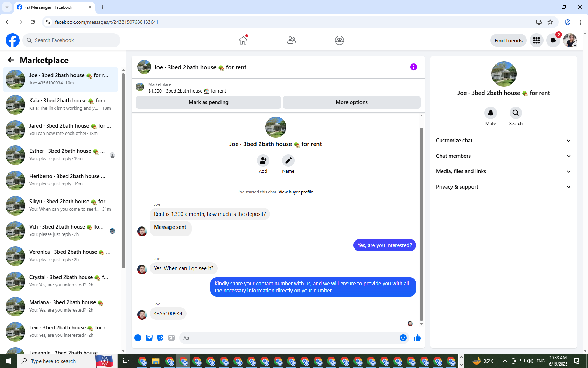Expand Media, files and links section

click(x=504, y=171)
